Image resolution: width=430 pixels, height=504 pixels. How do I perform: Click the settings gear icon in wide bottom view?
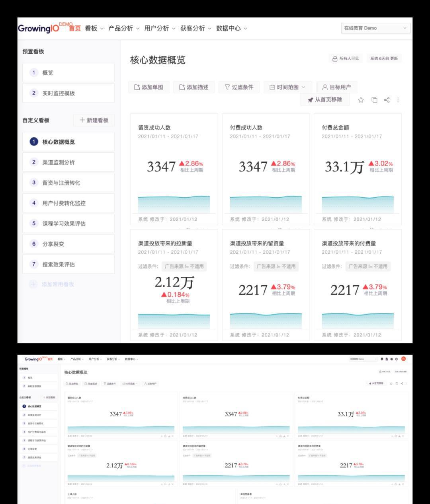coord(397,359)
